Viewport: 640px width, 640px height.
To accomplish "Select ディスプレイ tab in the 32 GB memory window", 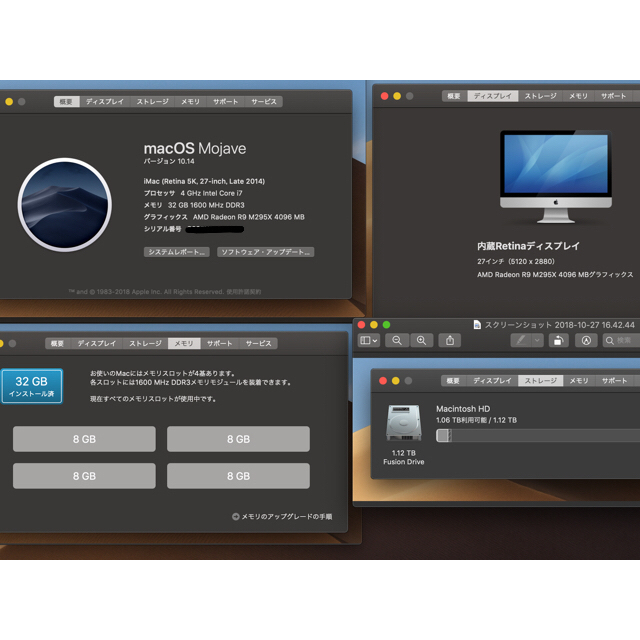I will (x=97, y=344).
